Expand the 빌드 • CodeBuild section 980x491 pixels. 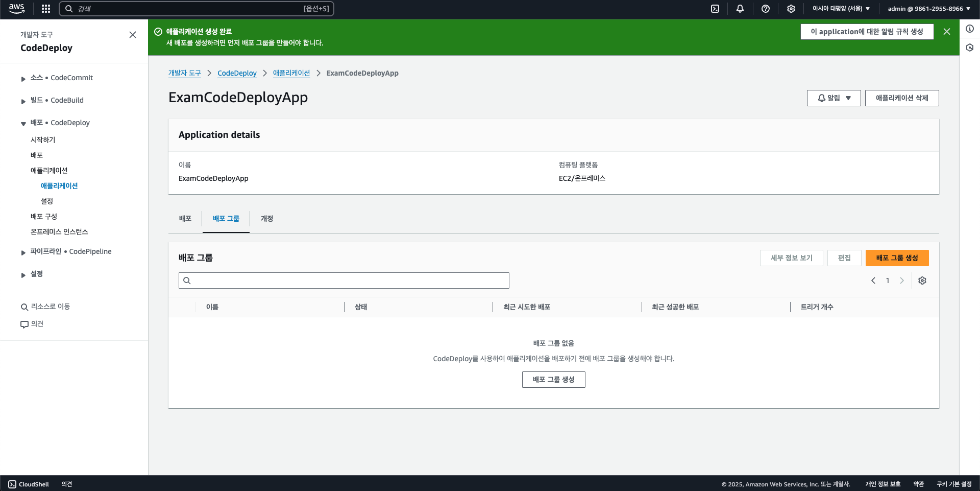[x=23, y=101]
